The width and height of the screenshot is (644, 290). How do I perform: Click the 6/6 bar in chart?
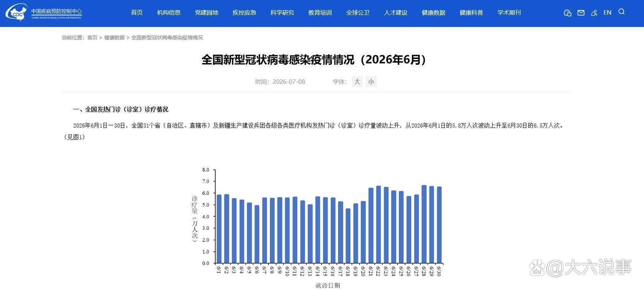(x=257, y=234)
